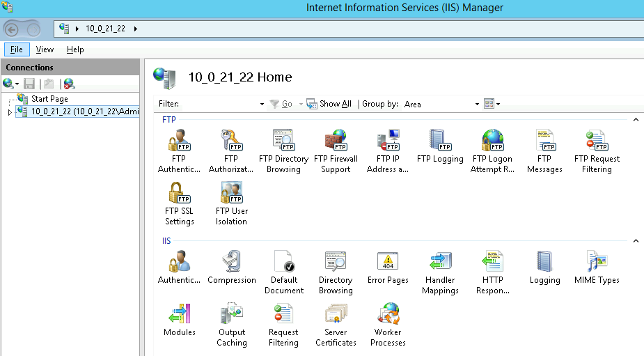Open the Request Filtering IIS feature
The image size is (644, 356).
(x=283, y=325)
